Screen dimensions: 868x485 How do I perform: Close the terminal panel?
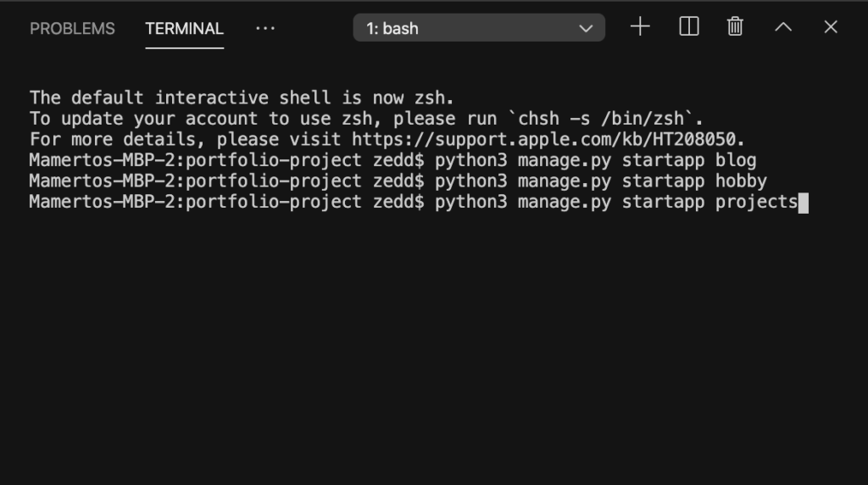point(831,26)
